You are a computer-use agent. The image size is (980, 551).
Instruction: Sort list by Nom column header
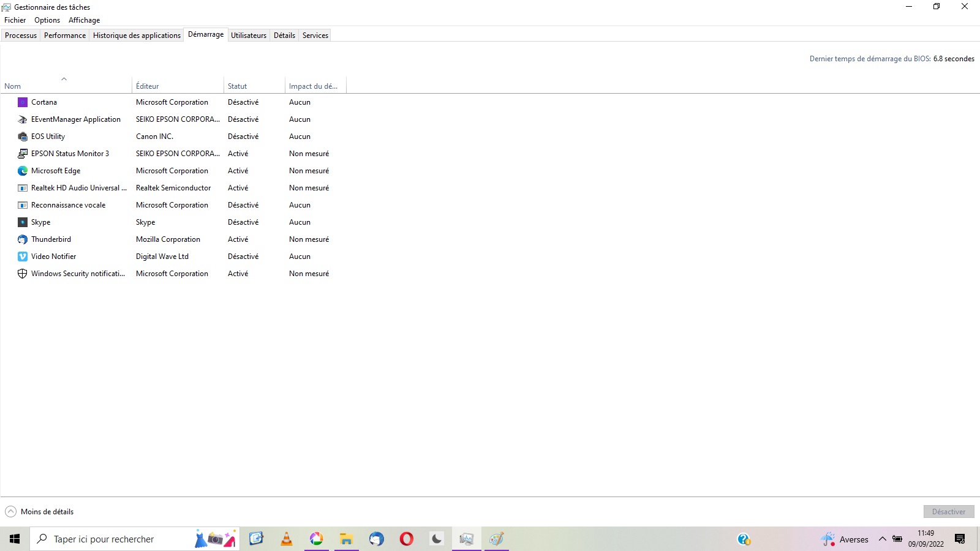[x=66, y=86]
